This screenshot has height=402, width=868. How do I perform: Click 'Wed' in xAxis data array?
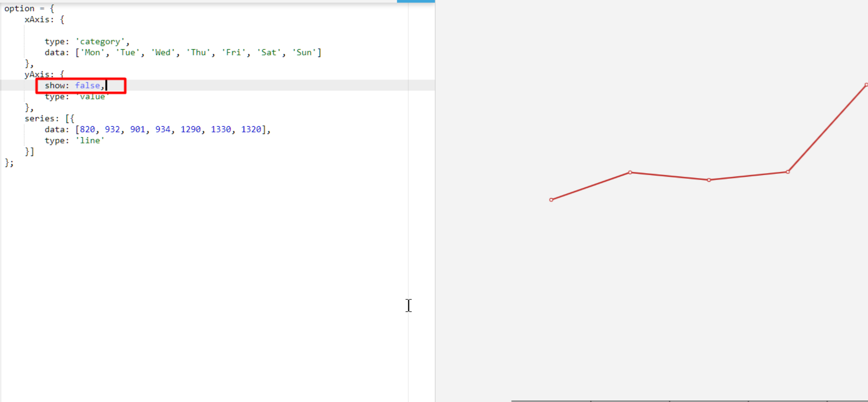(x=163, y=53)
